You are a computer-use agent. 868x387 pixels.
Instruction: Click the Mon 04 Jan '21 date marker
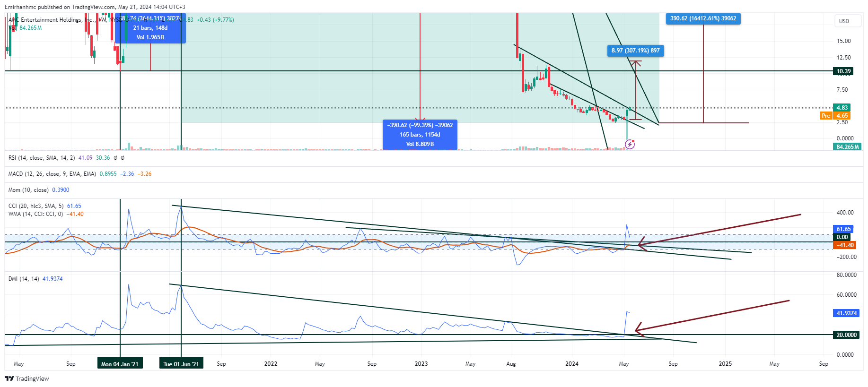tap(120, 364)
